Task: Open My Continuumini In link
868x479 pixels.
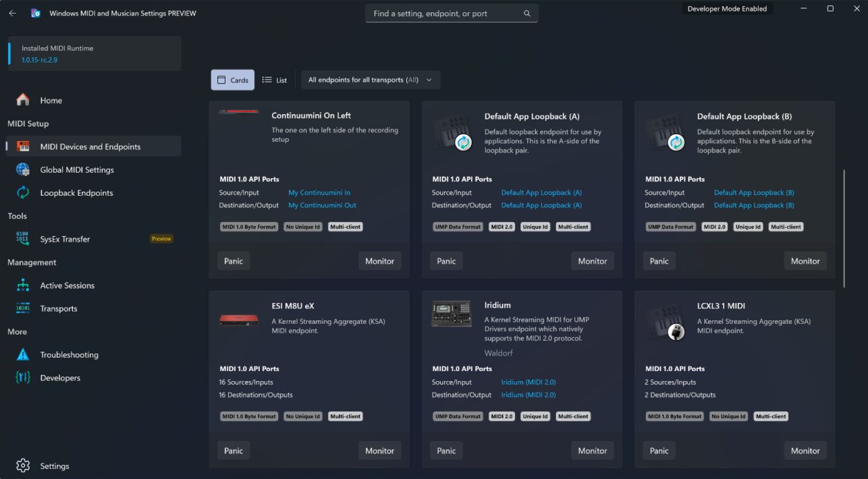Action: (x=319, y=193)
